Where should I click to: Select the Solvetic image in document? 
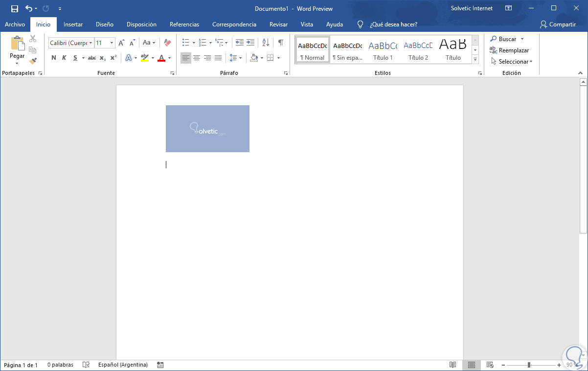tap(207, 129)
